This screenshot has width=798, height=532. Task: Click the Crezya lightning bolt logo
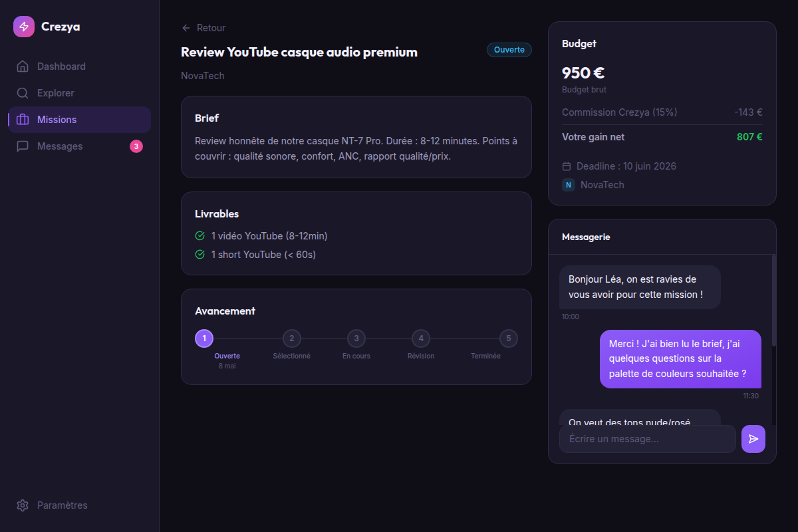pos(24,27)
